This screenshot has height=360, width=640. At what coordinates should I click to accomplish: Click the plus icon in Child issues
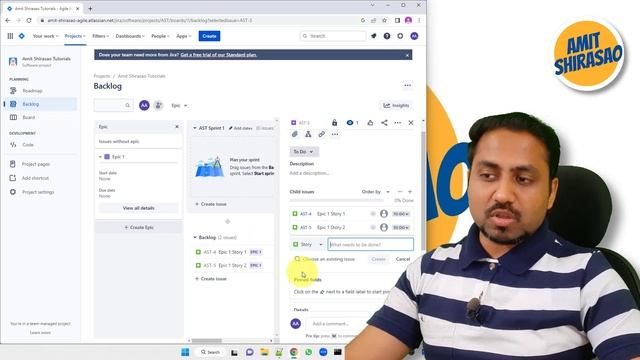click(x=410, y=191)
